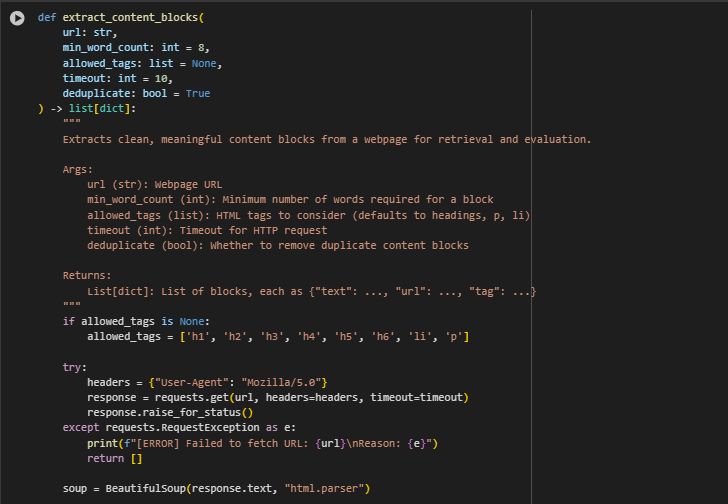Click the 'Args:' docstring heading
728x504 pixels.
78,169
